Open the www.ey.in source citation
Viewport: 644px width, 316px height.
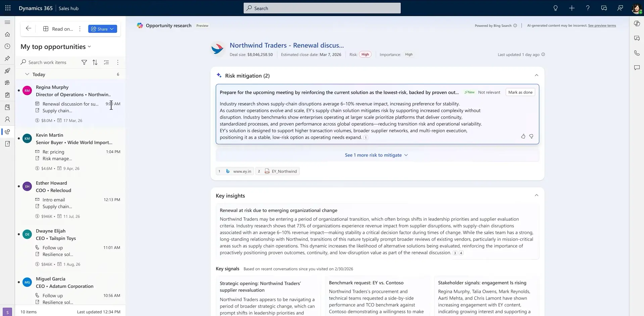235,171
